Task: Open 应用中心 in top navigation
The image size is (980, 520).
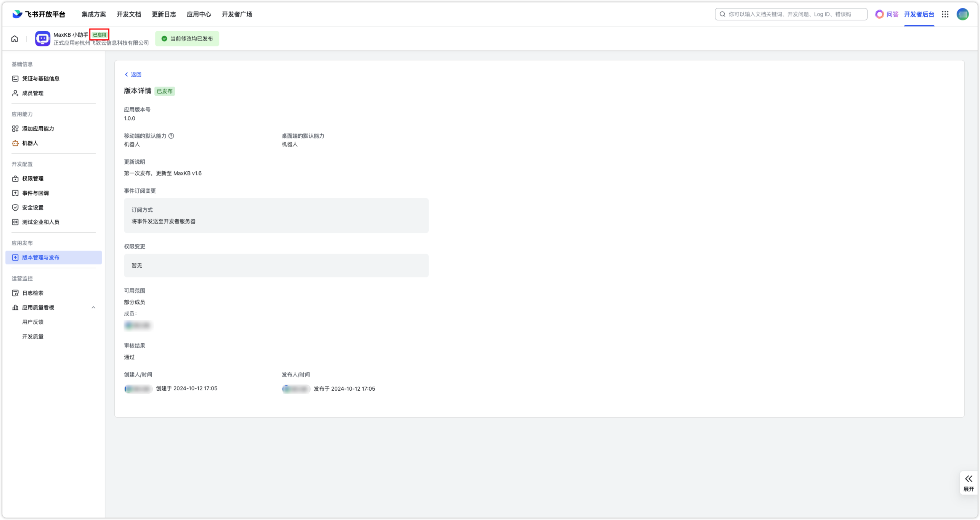Action: tap(199, 14)
